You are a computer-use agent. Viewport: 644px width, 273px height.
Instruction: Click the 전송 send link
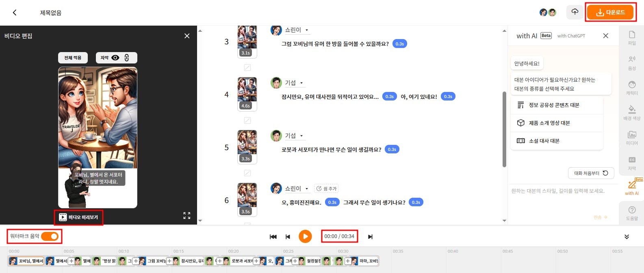pyautogui.click(x=600, y=217)
